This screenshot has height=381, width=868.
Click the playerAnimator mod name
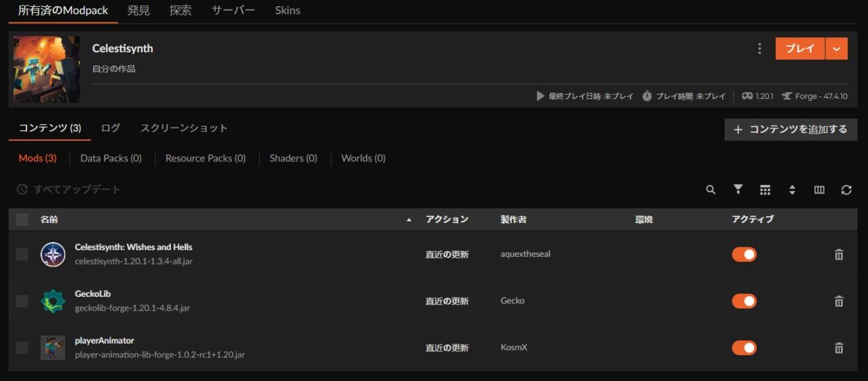click(104, 341)
